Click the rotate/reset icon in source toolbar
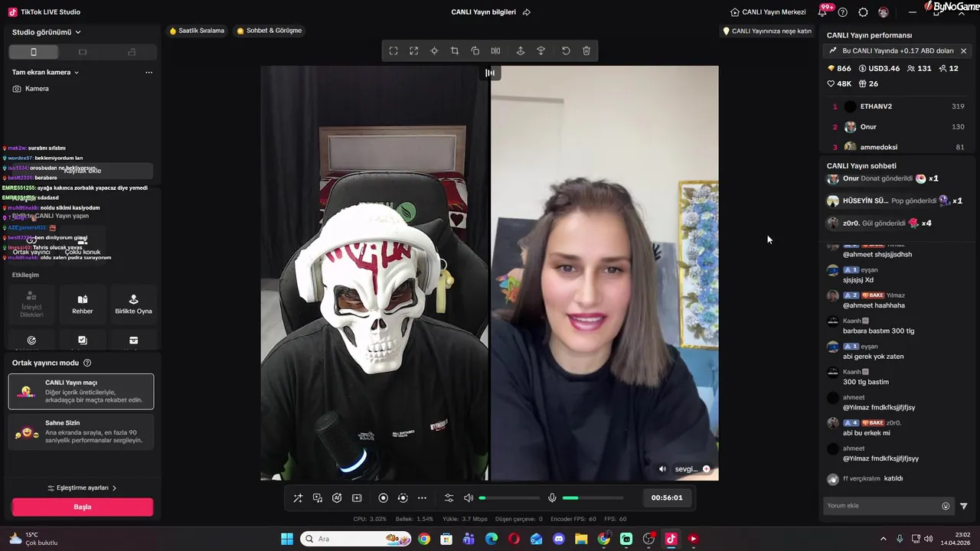This screenshot has height=551, width=980. (566, 51)
